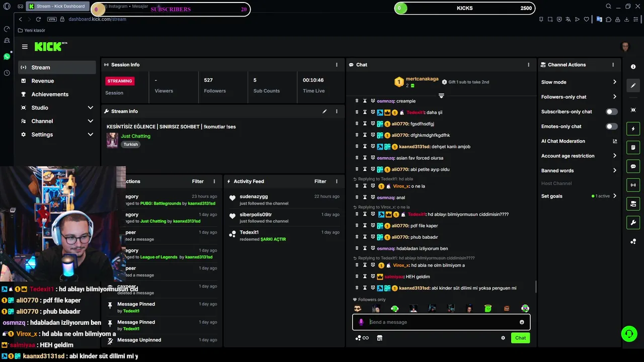Screen dimensions: 644x362
Task: Open the Kick hamburger menu
Action: (x=25, y=47)
